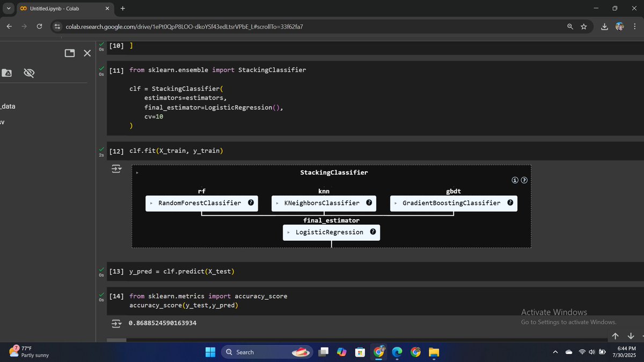Jump to previous cell with up arrow

tap(615, 336)
